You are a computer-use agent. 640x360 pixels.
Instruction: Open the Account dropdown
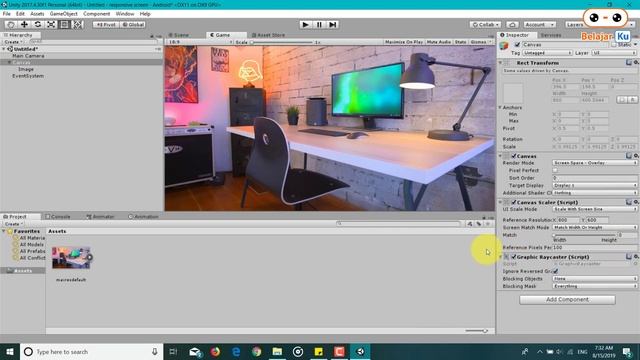coord(539,24)
